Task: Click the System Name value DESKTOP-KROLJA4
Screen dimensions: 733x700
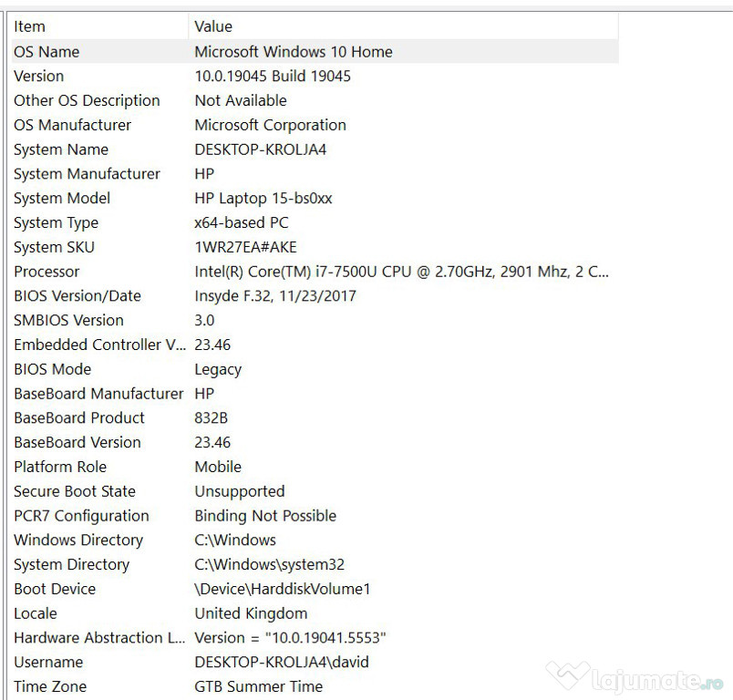Action: [261, 149]
